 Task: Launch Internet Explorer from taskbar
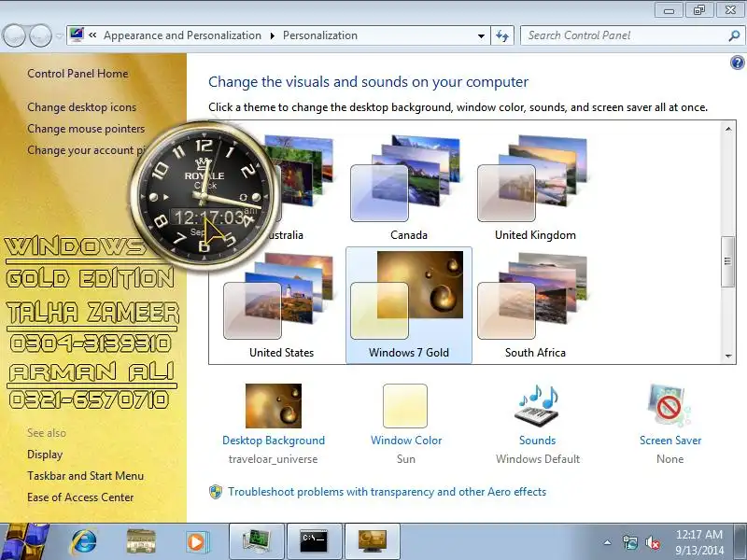click(84, 542)
